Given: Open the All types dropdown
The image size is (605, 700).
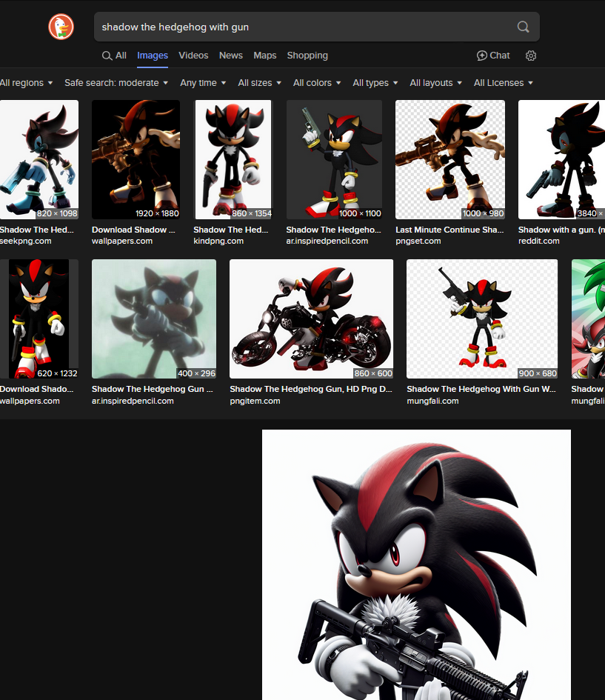Looking at the screenshot, I should (375, 82).
